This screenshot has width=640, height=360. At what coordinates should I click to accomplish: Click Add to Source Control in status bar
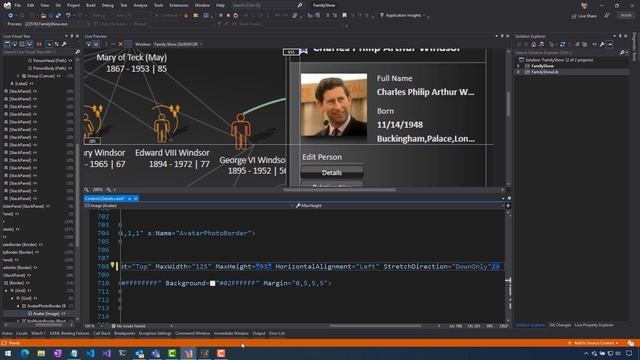tap(593, 343)
